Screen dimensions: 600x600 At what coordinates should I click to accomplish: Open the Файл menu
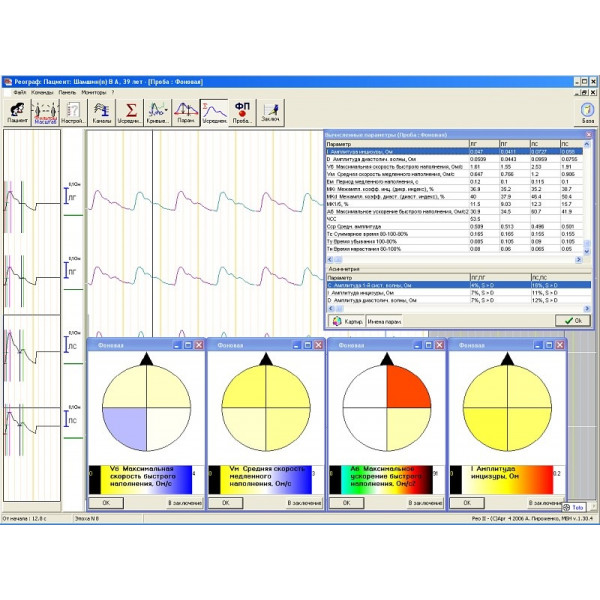[20, 92]
